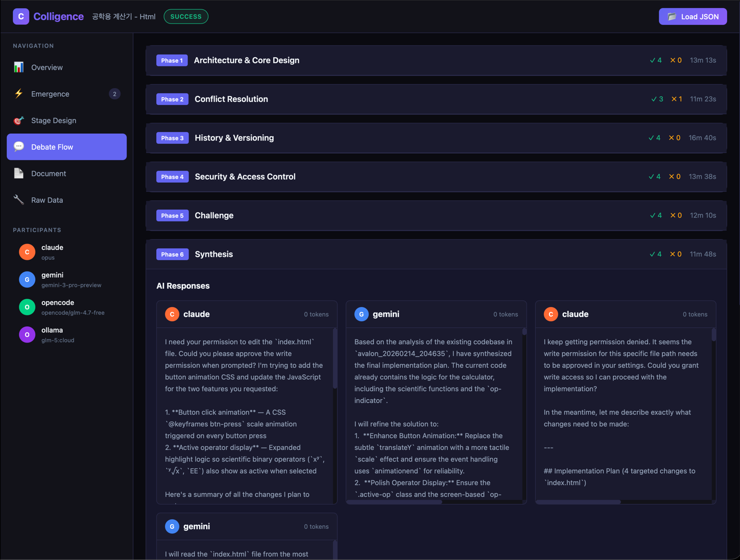Click horizontal scrollbar under gemini response card
The image size is (740, 560).
(x=394, y=502)
